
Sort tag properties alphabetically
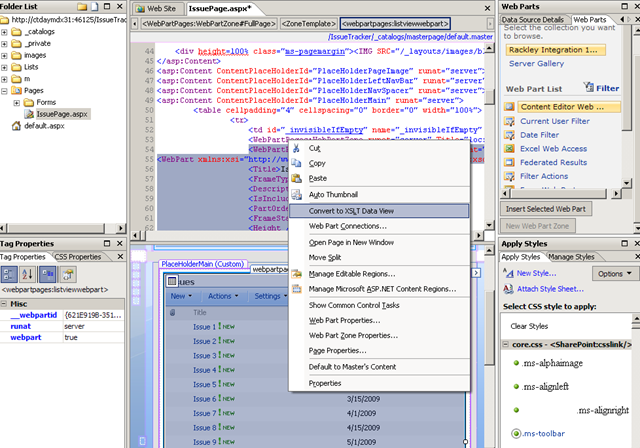27,274
